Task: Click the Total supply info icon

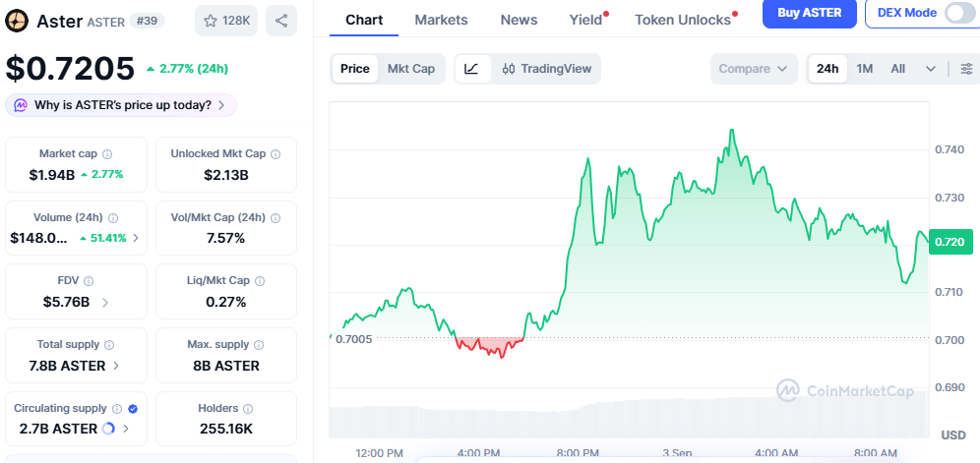Action: click(x=109, y=345)
